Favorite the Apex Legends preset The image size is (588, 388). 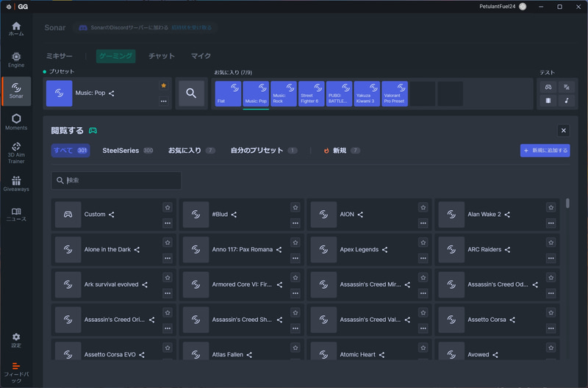point(423,242)
